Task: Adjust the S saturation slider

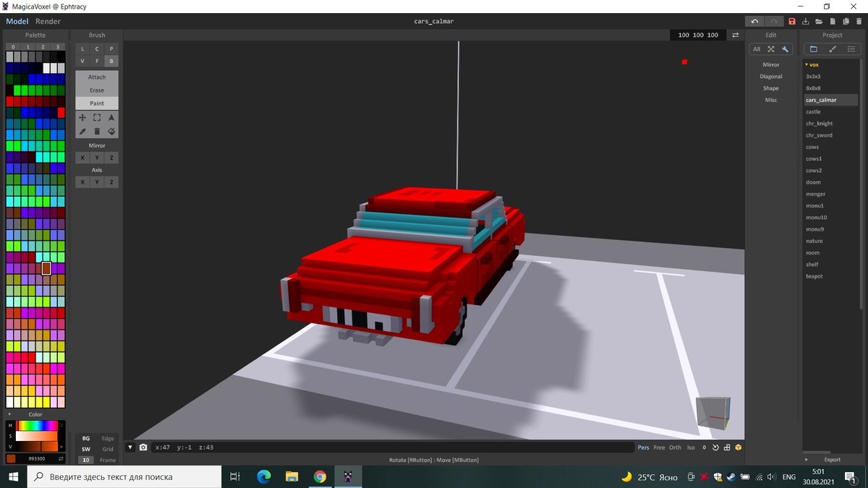Action: pyautogui.click(x=37, y=436)
